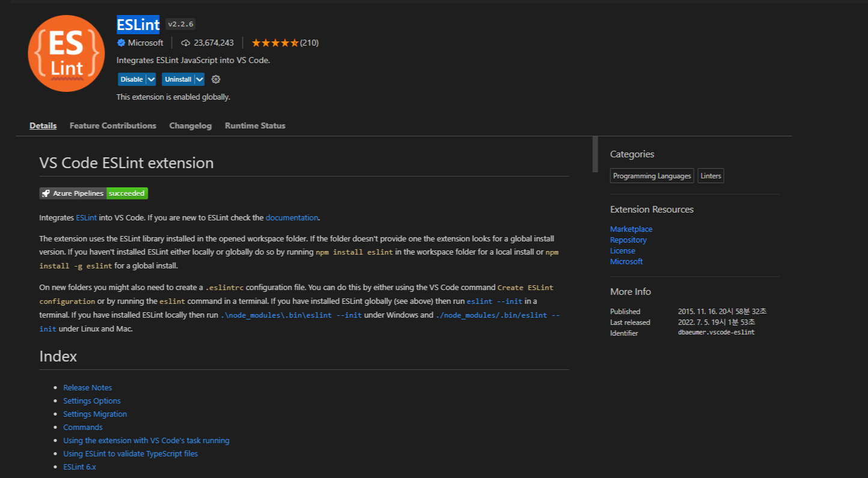Go to the Settings Options index link
Image resolution: width=868 pixels, height=478 pixels.
(x=92, y=401)
